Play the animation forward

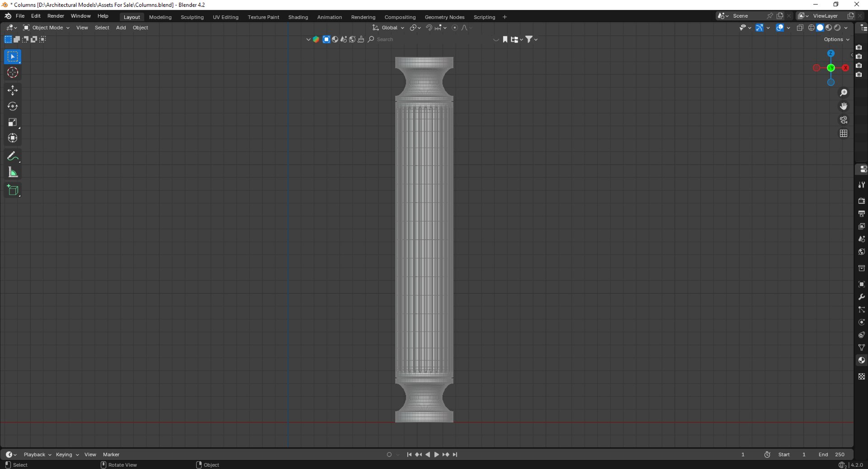click(x=437, y=455)
